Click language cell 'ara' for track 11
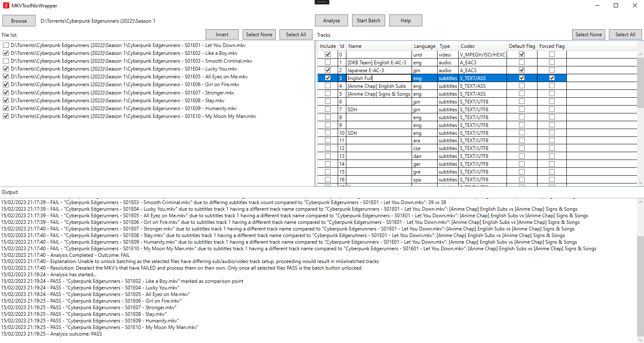 point(425,141)
